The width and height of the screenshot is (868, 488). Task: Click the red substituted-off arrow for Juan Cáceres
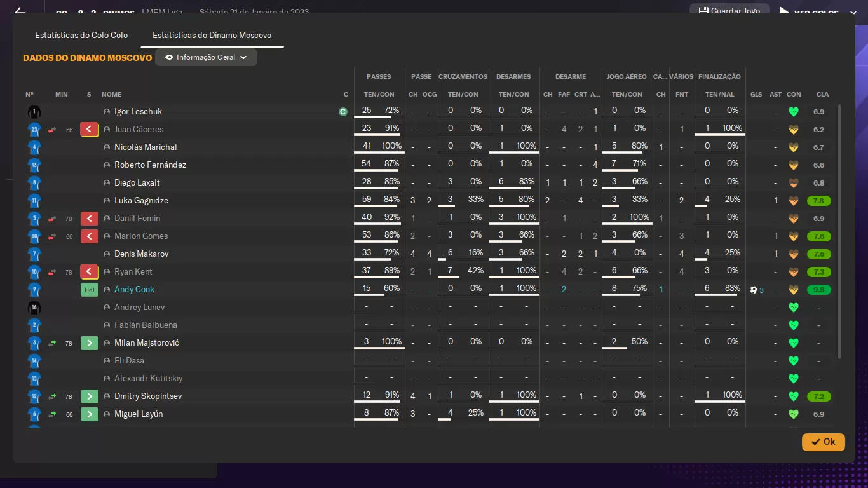tap(90, 130)
